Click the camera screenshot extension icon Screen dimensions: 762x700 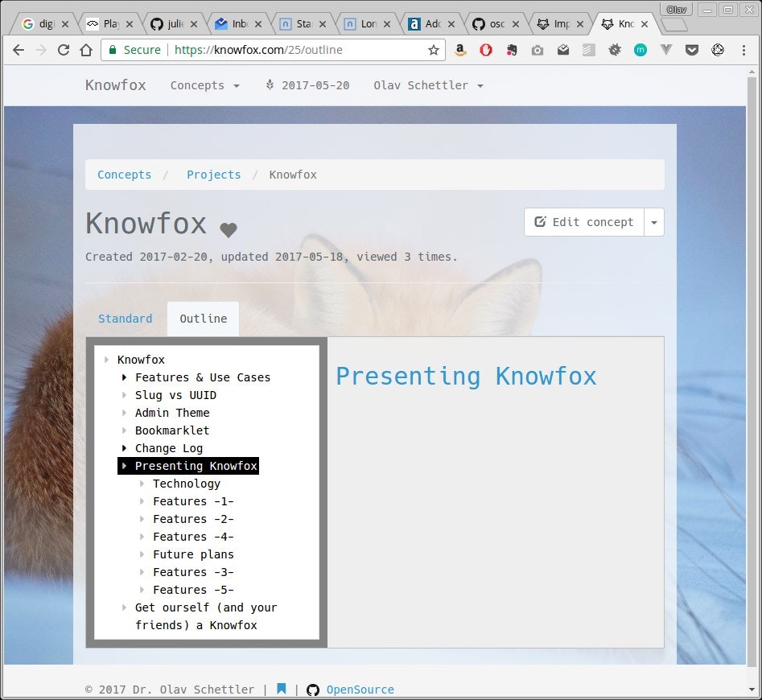point(538,50)
